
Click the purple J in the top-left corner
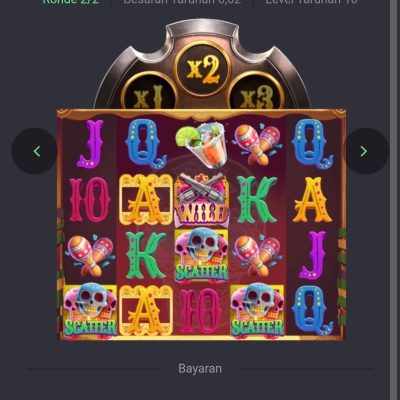(x=90, y=144)
